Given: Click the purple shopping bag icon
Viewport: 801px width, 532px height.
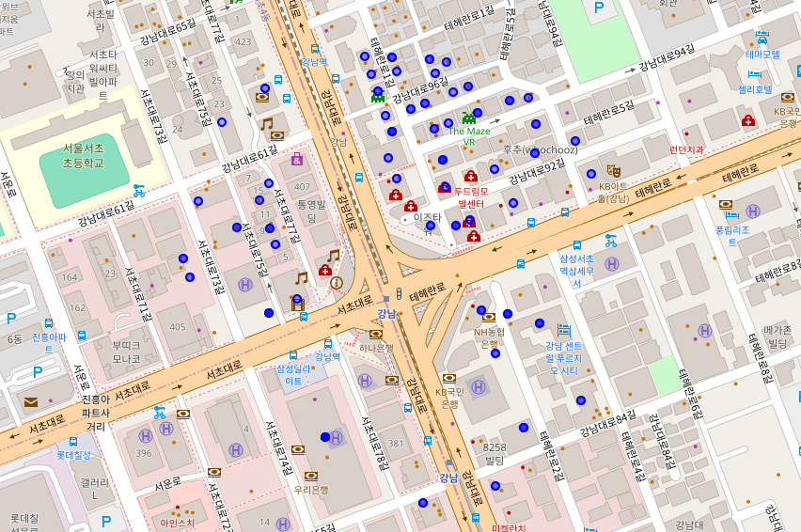Looking at the screenshot, I should point(297,159).
